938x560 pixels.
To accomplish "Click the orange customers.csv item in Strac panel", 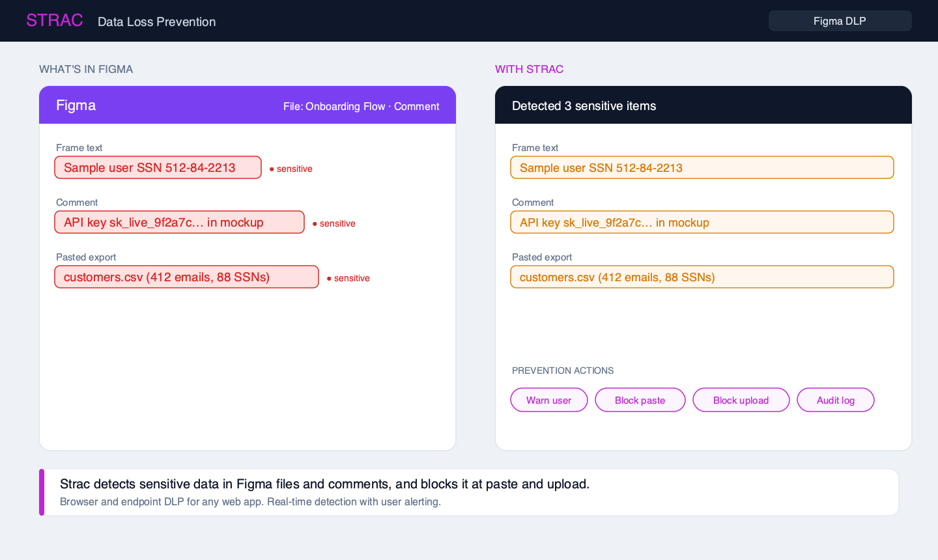I will pos(702,277).
